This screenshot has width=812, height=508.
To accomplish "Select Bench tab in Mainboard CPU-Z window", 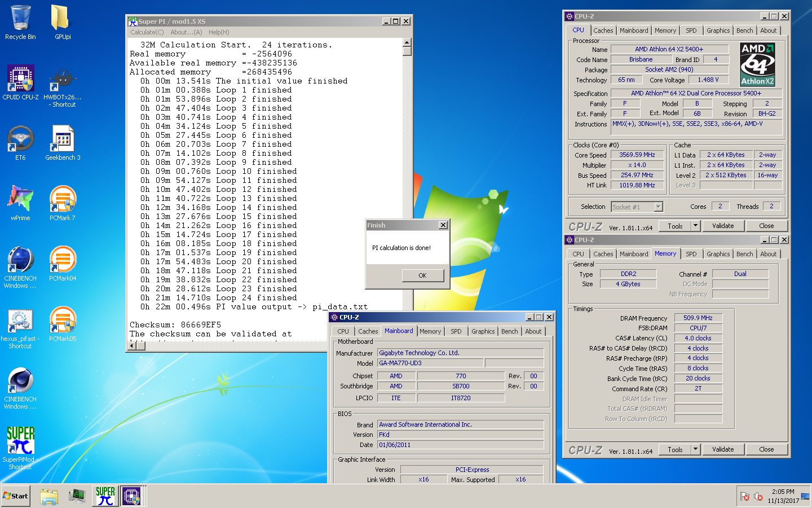I will point(509,331).
